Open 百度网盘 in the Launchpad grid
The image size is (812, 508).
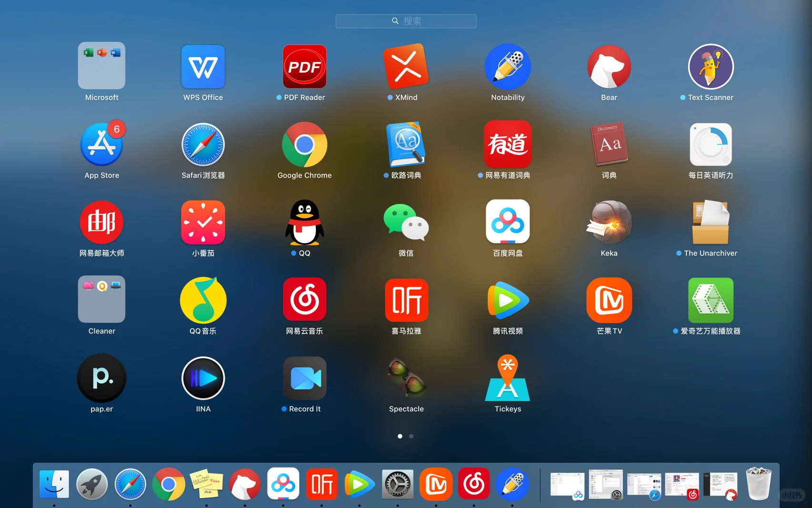(508, 222)
